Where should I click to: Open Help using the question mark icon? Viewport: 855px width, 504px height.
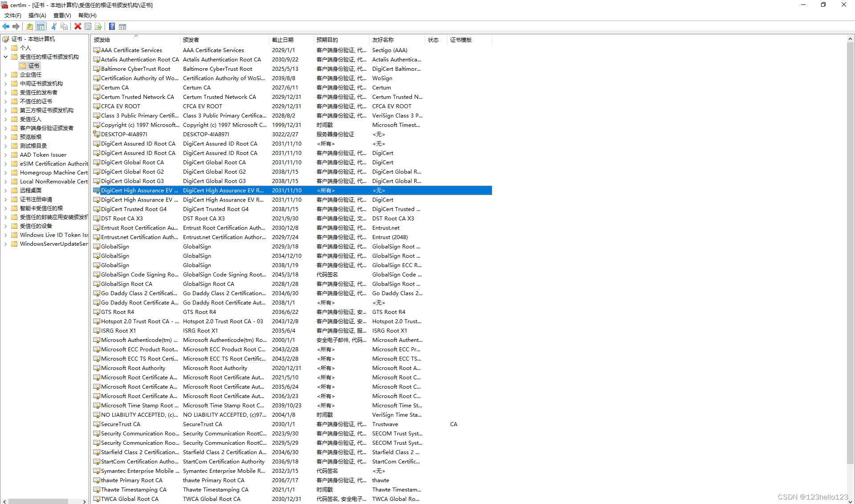click(x=112, y=26)
